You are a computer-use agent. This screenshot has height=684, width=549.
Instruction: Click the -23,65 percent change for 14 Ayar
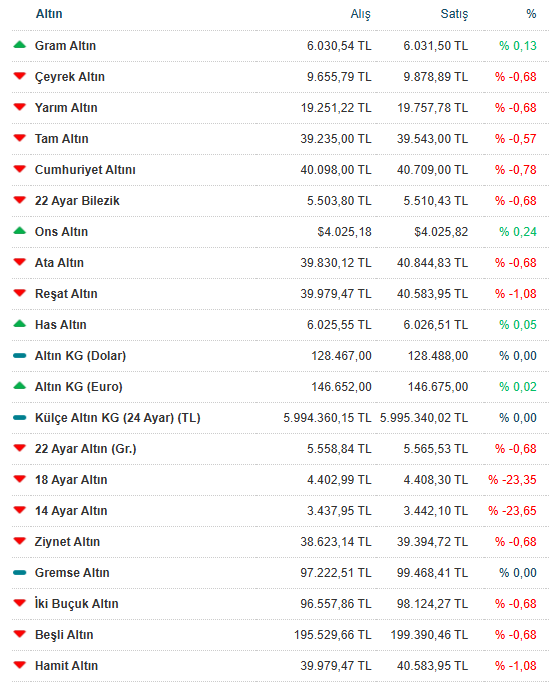[512, 510]
